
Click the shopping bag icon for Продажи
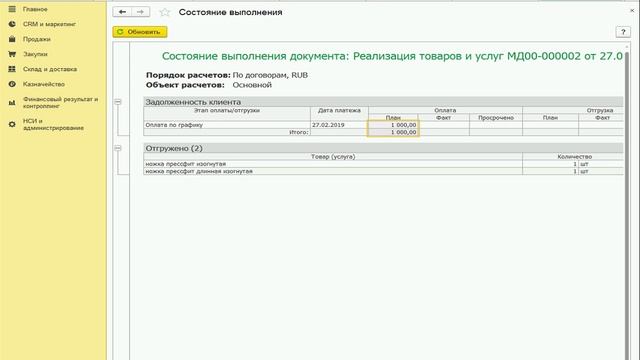pyautogui.click(x=12, y=39)
